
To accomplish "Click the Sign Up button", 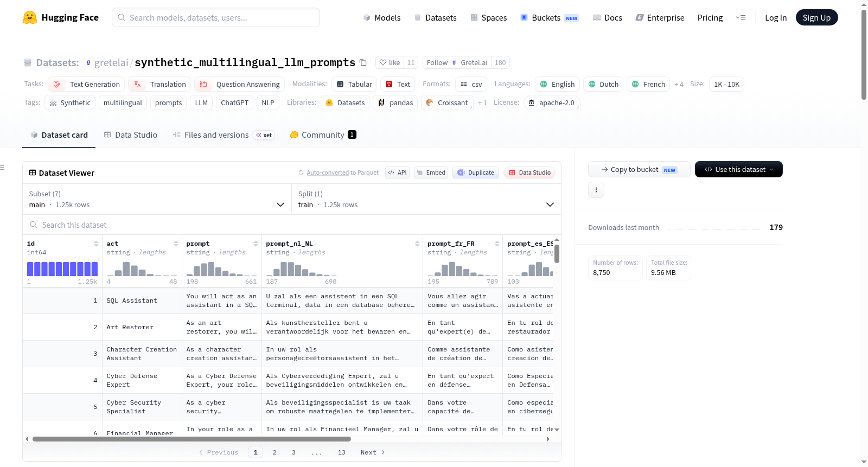I will [x=816, y=17].
